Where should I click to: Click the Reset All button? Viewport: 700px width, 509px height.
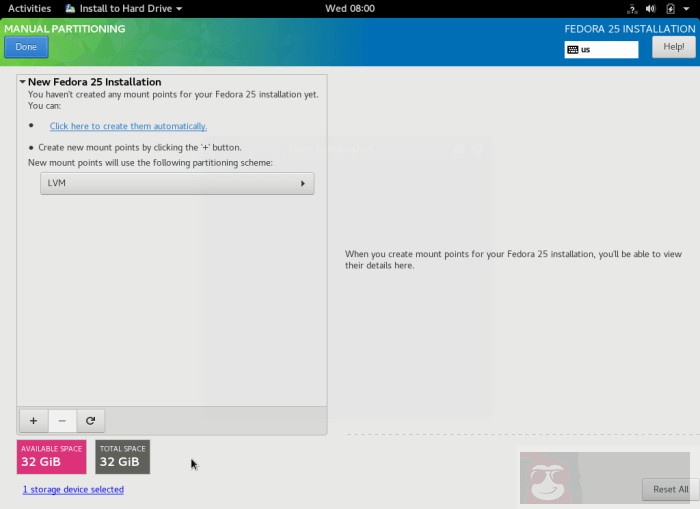671,489
